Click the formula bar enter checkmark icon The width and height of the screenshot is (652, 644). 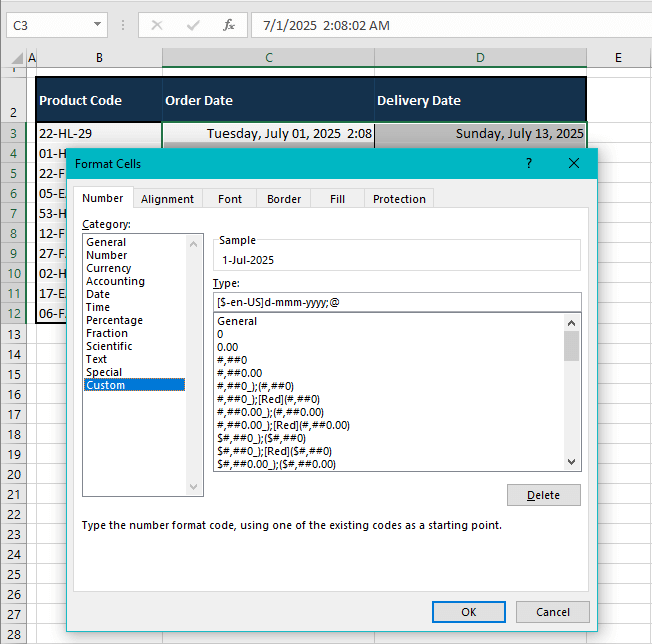click(x=193, y=25)
